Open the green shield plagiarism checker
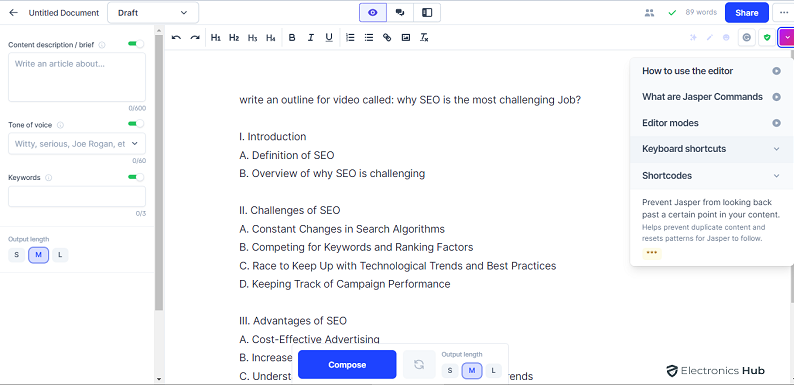This screenshot has width=794, height=385. (x=767, y=37)
